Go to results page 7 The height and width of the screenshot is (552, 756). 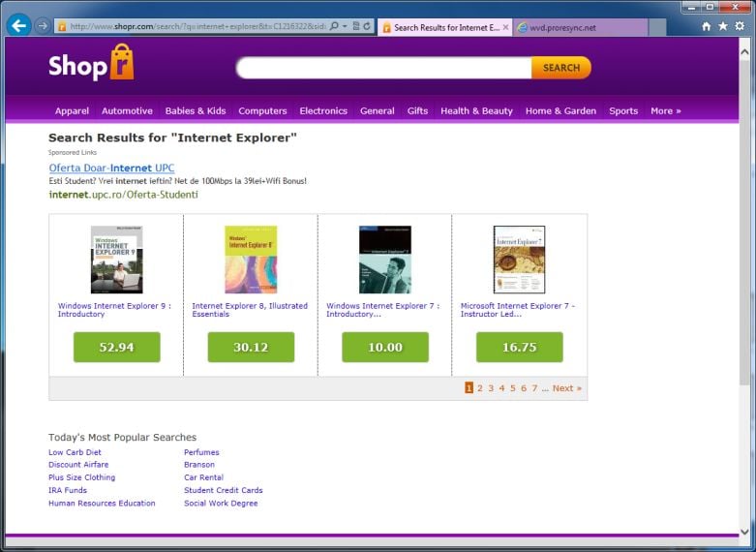click(534, 388)
